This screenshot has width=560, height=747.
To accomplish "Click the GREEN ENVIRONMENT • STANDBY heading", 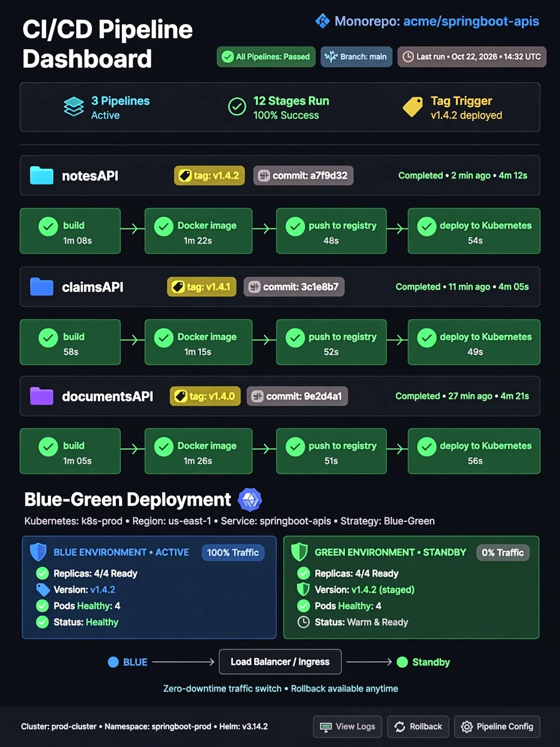I will tap(390, 552).
